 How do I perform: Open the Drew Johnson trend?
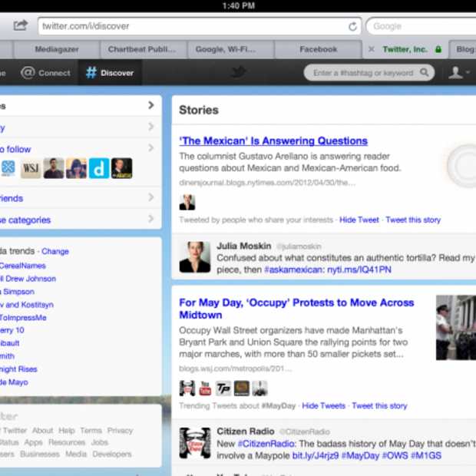28,279
